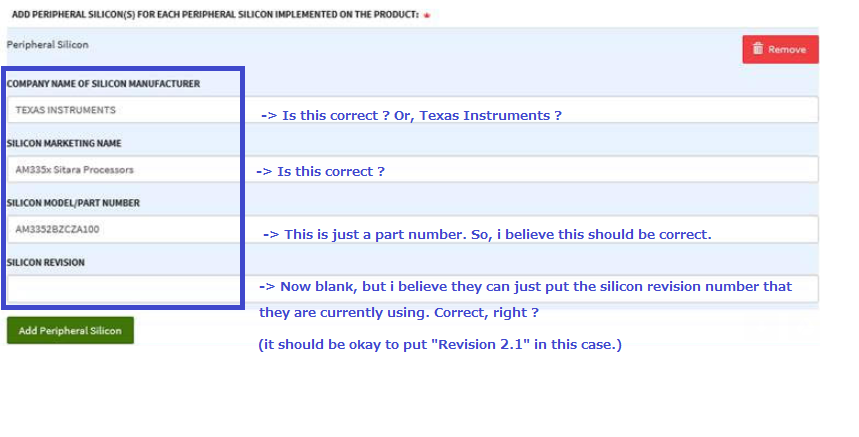859x437 pixels.
Task: Click the 'they are currently using' annotation line
Action: (399, 313)
